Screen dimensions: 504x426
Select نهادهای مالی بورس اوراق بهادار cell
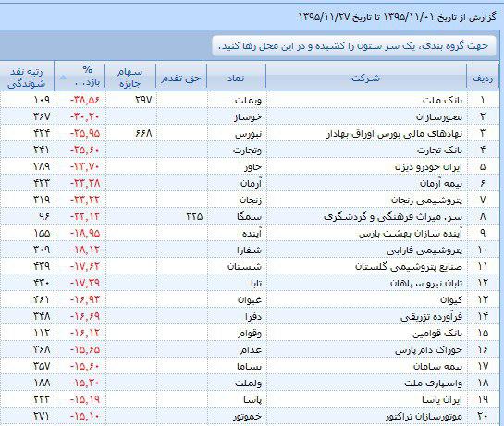367,133
